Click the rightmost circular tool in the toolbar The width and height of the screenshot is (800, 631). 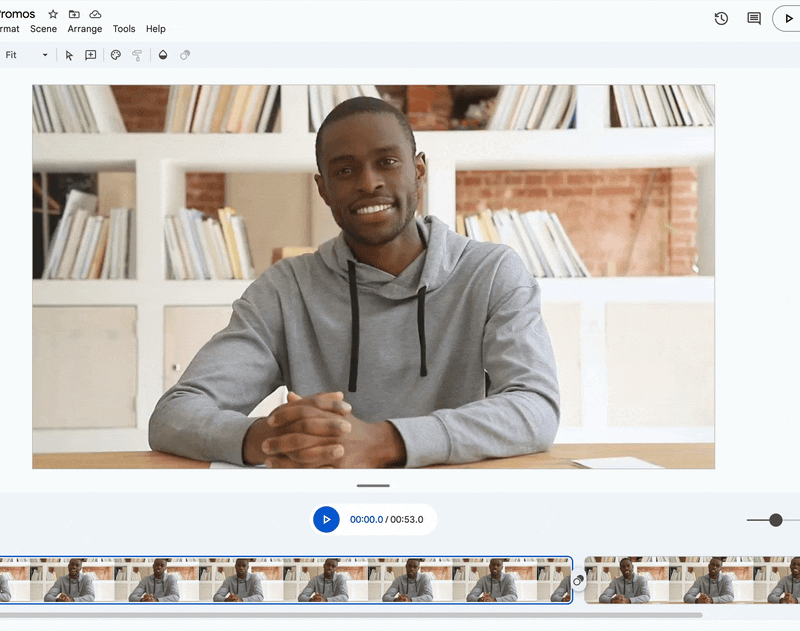click(185, 55)
